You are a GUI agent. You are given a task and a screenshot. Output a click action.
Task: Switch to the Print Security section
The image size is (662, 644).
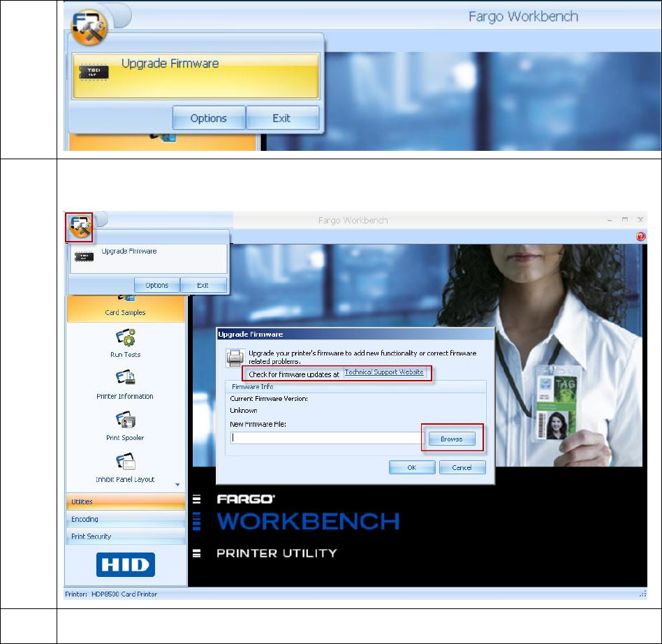tap(126, 536)
